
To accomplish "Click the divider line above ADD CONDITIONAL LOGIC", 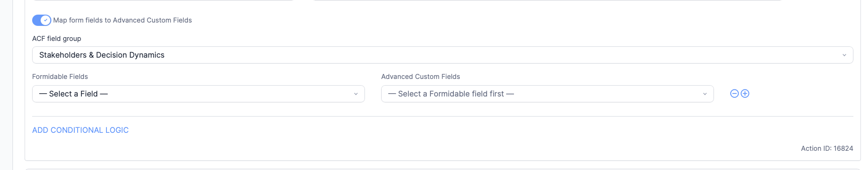I will pos(443,116).
